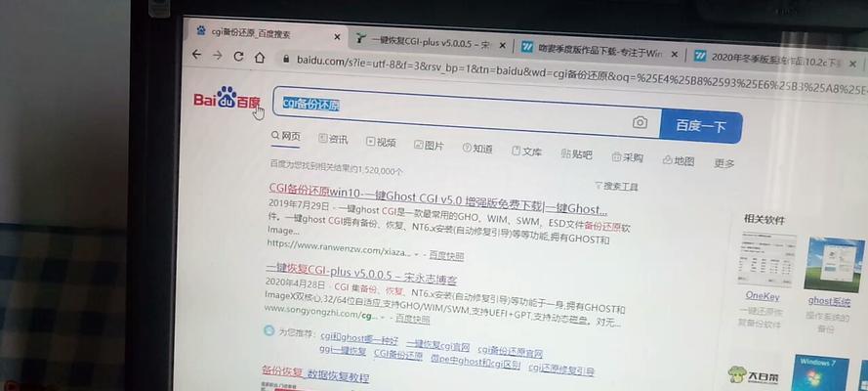
Task: Open the 搜索工具 filter
Action: pos(616,186)
